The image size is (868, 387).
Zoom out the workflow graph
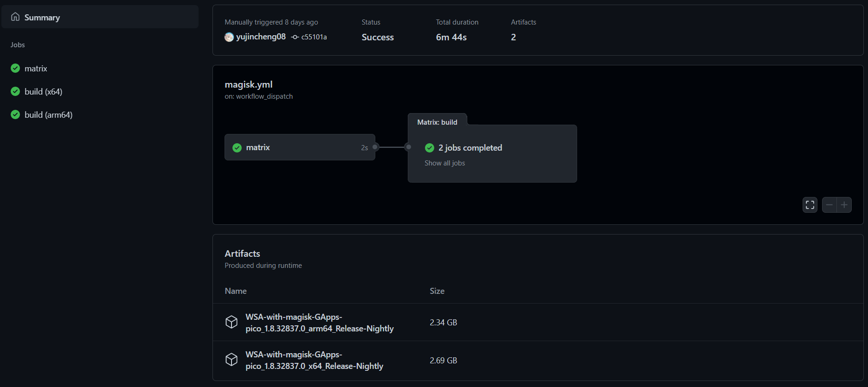(x=829, y=205)
